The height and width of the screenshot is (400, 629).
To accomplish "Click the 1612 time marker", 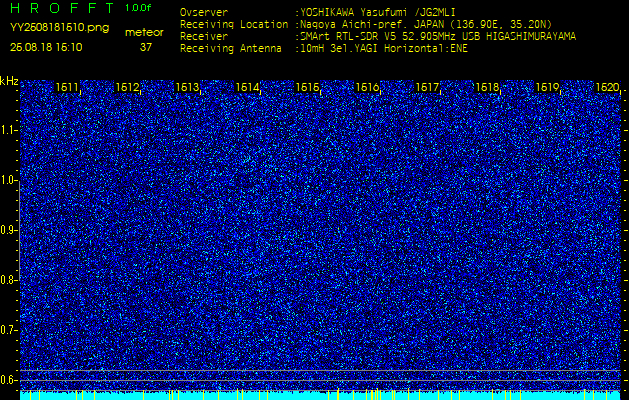I will click(127, 87).
